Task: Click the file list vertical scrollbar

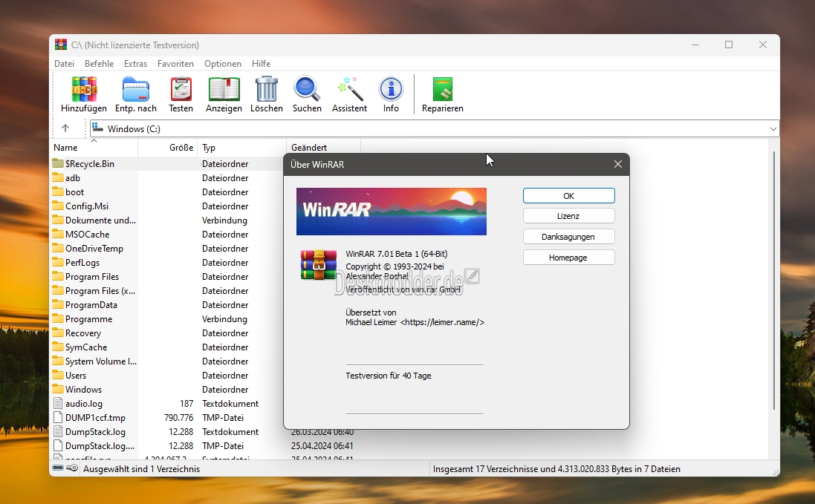Action: pyautogui.click(x=773, y=281)
